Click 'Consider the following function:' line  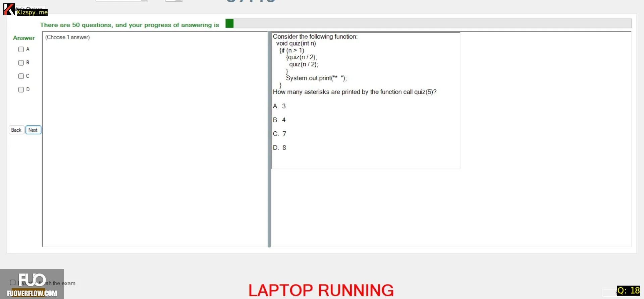(x=315, y=37)
